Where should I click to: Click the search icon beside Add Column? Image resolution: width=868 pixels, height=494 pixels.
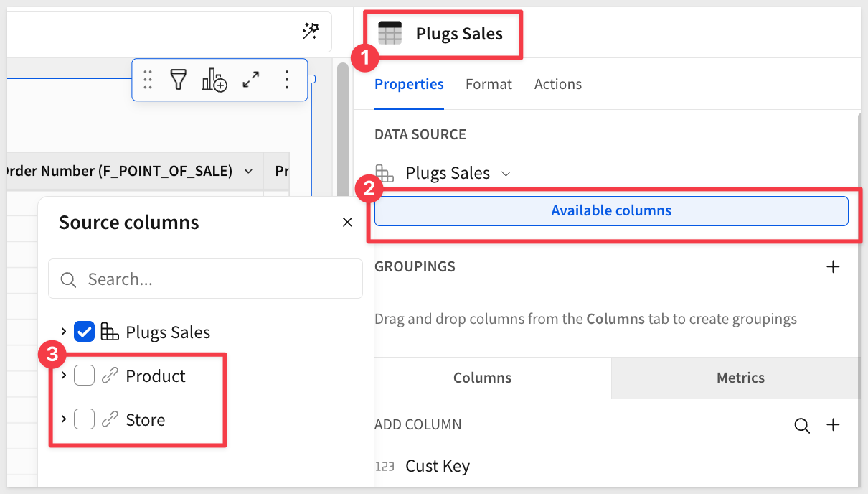click(x=802, y=426)
